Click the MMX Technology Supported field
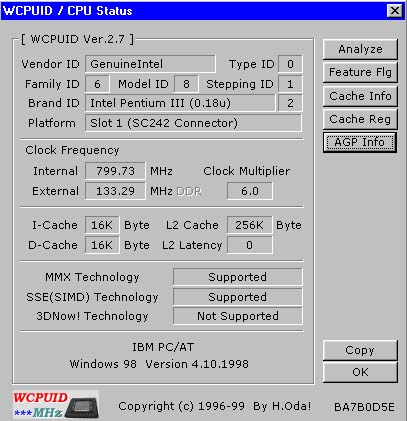The height and width of the screenshot is (421, 407). coord(238,277)
